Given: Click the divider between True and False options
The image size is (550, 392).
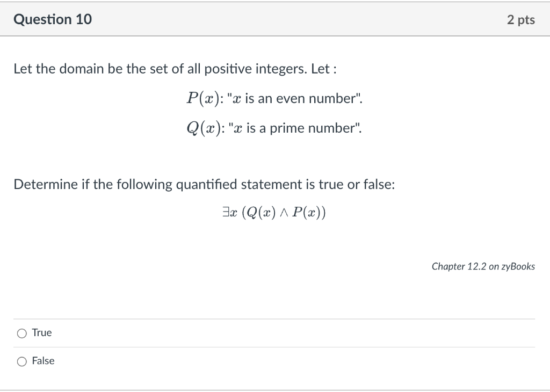Looking at the screenshot, I should [x=275, y=347].
